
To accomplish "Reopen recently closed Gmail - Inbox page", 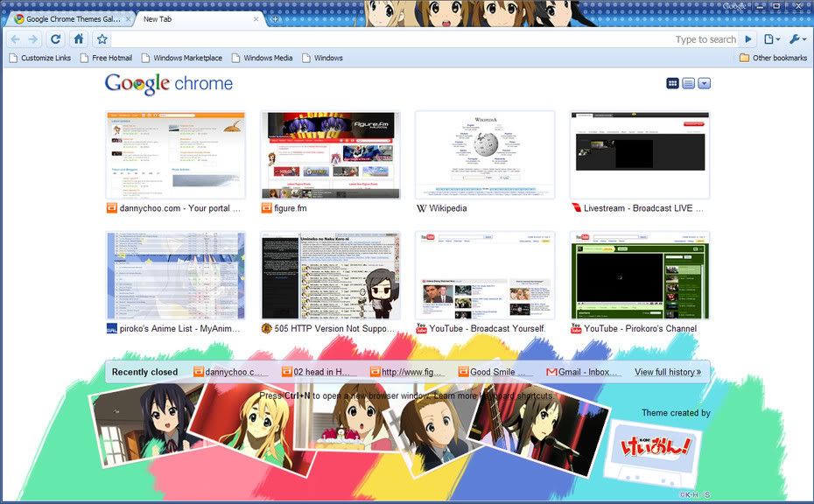I will [x=584, y=372].
